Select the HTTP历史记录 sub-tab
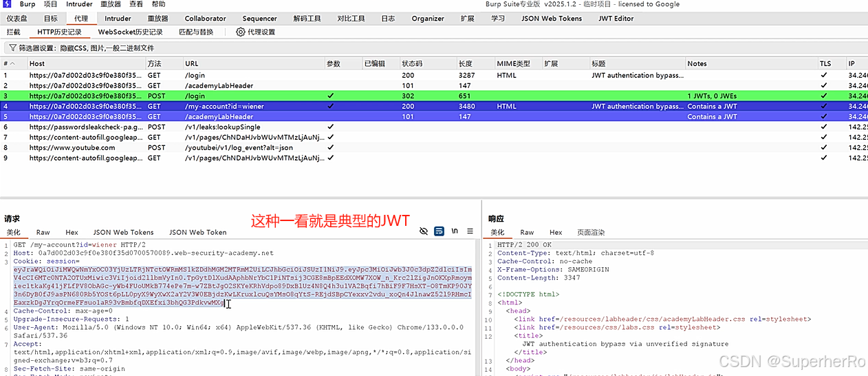868x376 pixels. tap(59, 32)
